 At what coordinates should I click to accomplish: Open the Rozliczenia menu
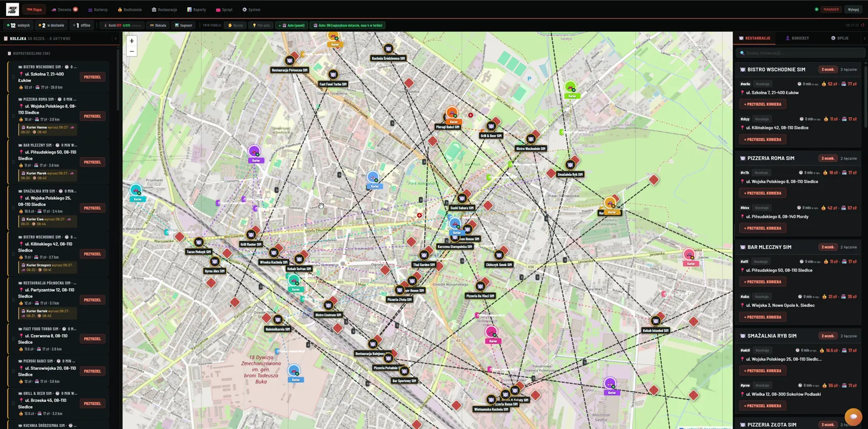coord(130,10)
